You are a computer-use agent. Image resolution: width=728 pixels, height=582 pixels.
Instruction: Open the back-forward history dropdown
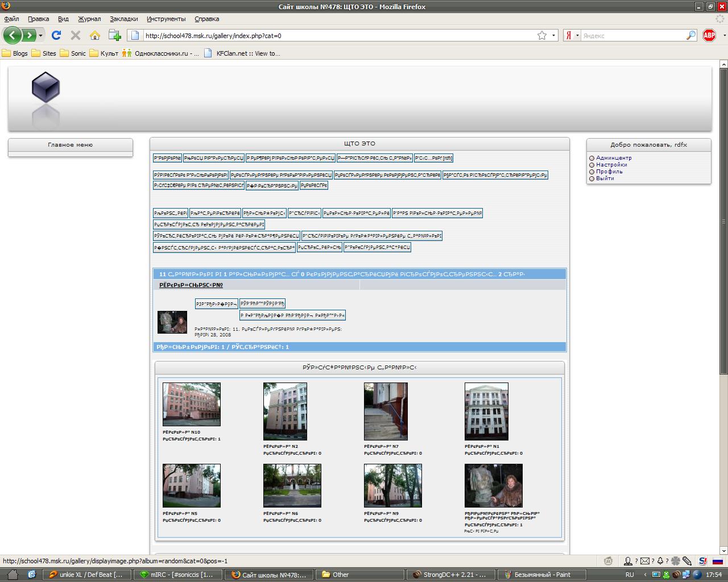coord(40,35)
